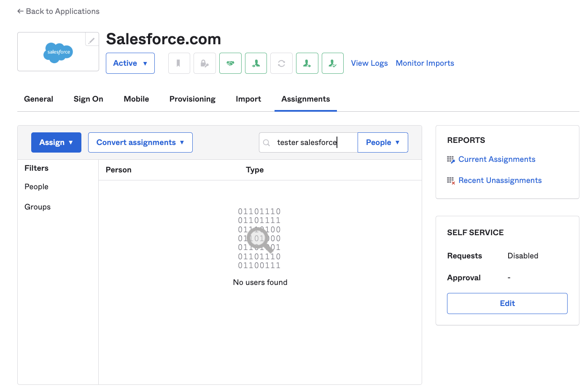Click the padlock with key icon
This screenshot has height=392, width=587.
pos(205,63)
